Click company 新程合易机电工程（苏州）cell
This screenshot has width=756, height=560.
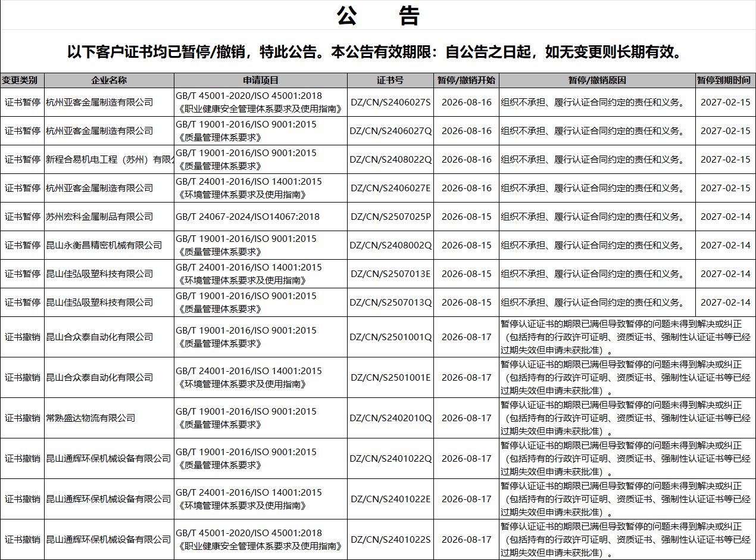(x=110, y=159)
